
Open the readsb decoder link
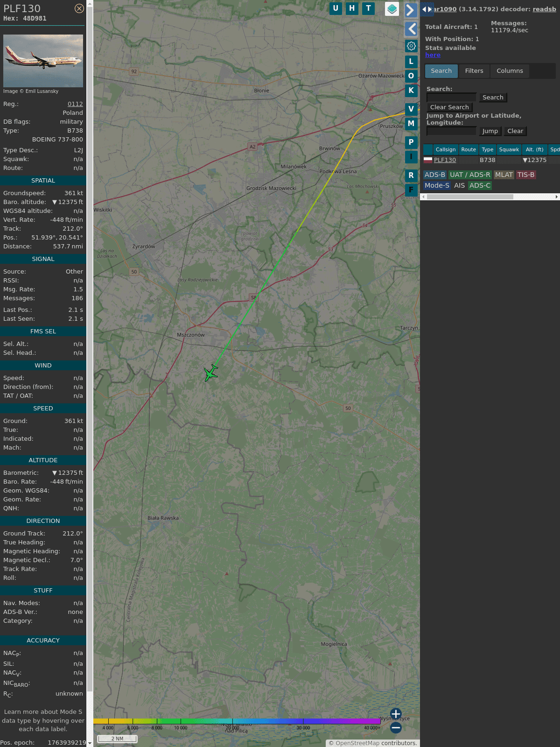coord(544,9)
